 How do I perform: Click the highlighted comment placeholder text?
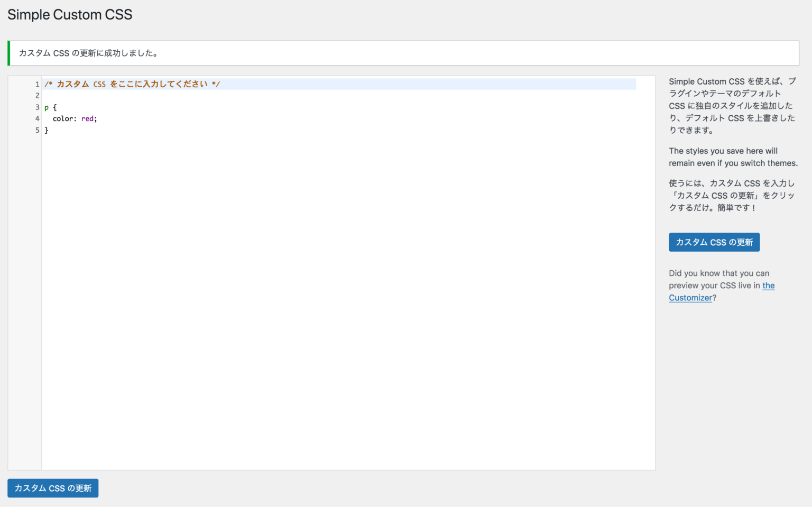(x=132, y=84)
